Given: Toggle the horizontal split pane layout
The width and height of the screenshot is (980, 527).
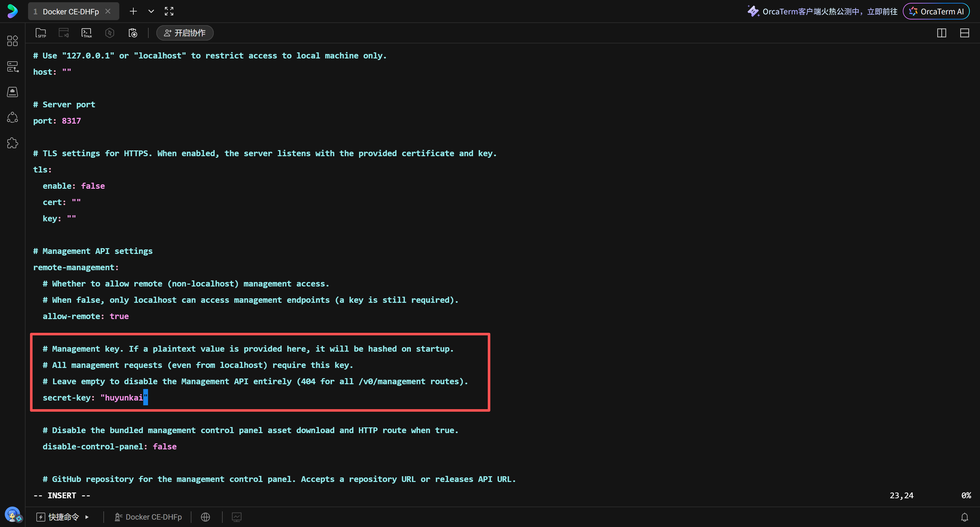Looking at the screenshot, I should pos(964,33).
